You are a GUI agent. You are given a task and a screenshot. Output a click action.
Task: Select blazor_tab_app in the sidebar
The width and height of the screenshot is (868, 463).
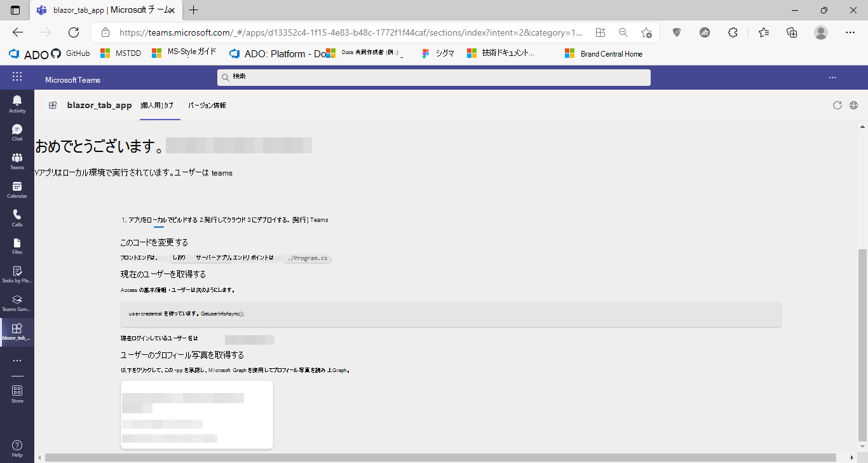point(17,332)
